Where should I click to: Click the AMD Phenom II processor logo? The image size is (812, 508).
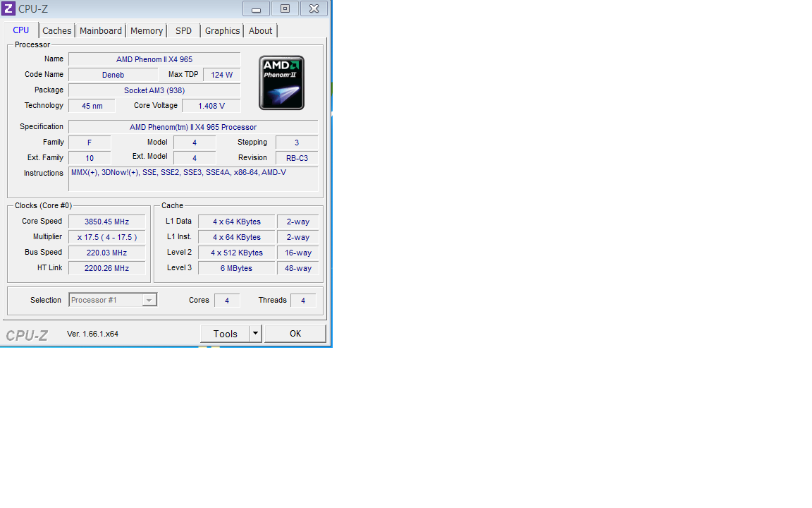point(282,83)
